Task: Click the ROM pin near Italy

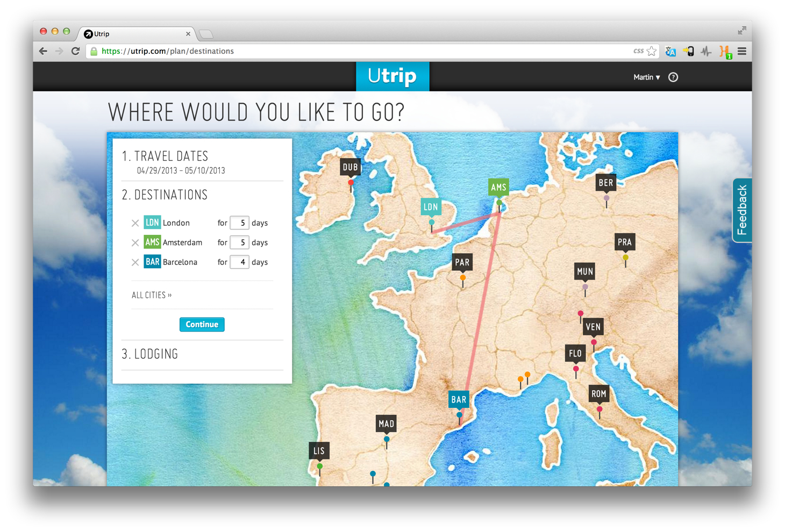Action: click(598, 394)
